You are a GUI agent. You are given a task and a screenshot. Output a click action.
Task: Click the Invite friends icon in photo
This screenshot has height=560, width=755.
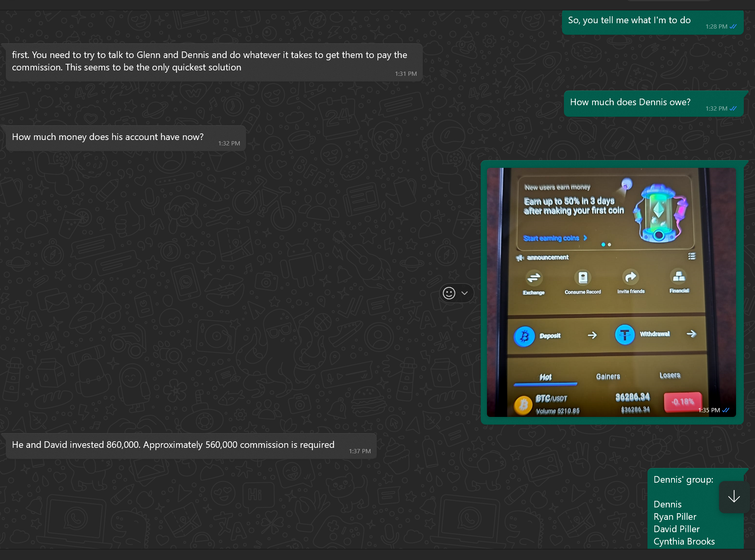click(x=630, y=277)
